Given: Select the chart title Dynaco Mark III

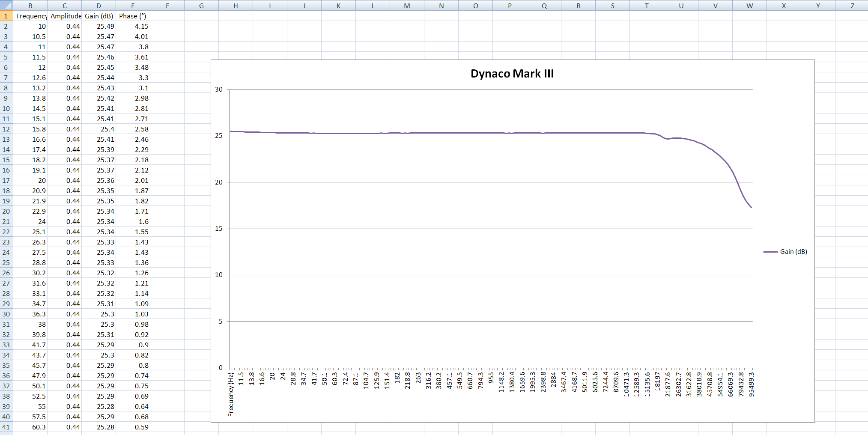Looking at the screenshot, I should coord(512,74).
